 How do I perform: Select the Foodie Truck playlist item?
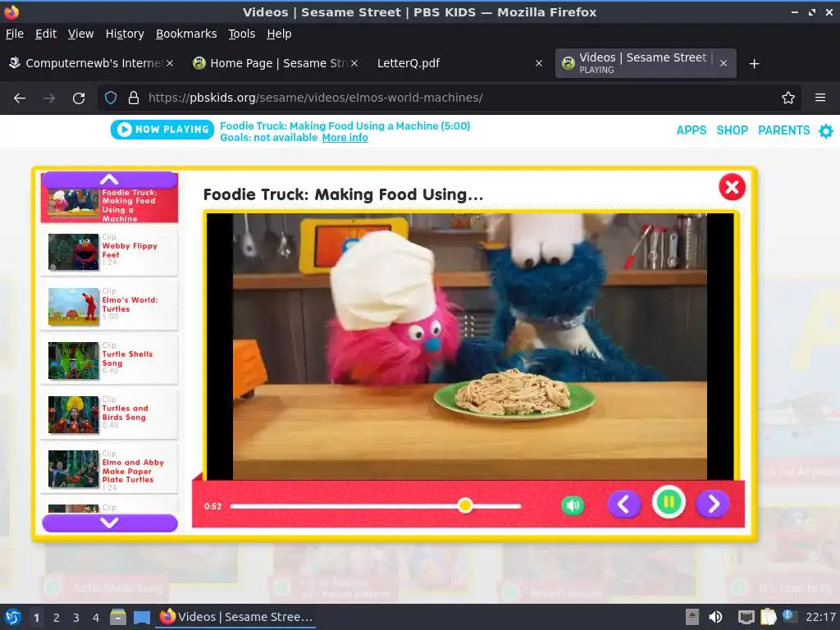(109, 204)
